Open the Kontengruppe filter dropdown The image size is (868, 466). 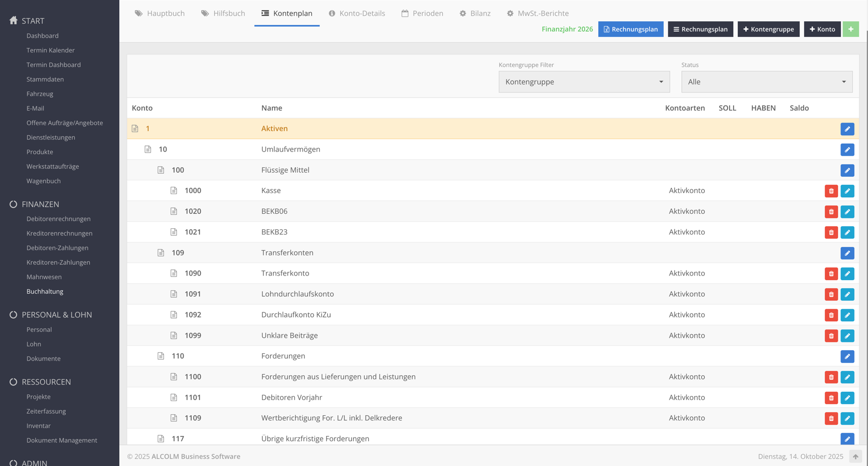pyautogui.click(x=584, y=82)
